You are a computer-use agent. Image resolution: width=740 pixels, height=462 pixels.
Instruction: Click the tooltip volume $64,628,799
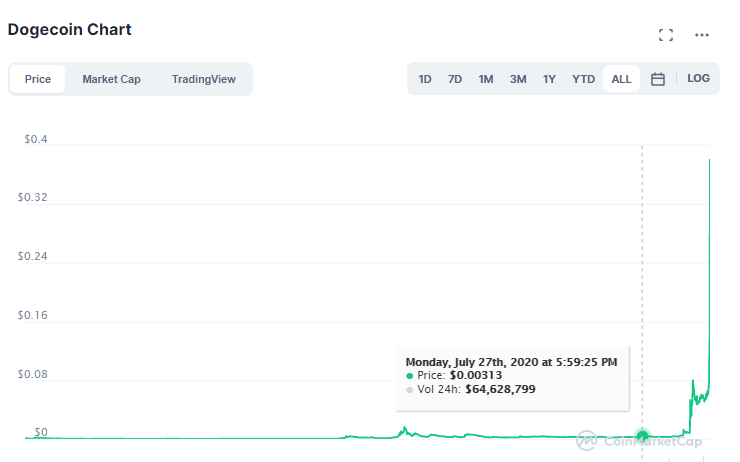500,389
